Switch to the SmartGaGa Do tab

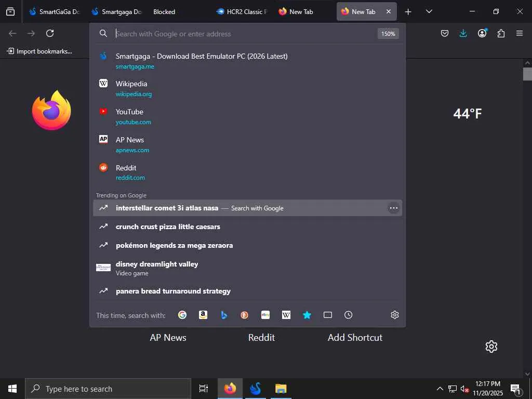[54, 11]
